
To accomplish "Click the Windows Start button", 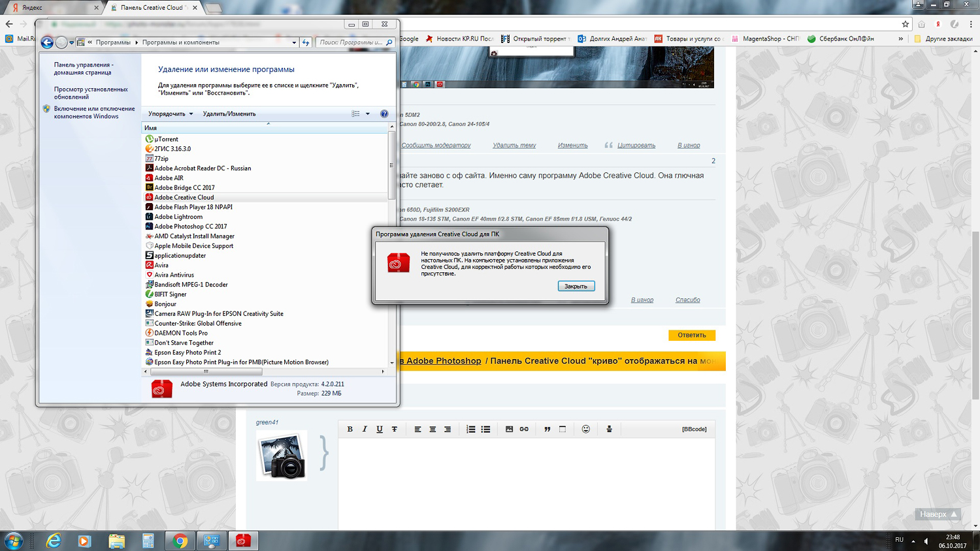I will pos(14,541).
